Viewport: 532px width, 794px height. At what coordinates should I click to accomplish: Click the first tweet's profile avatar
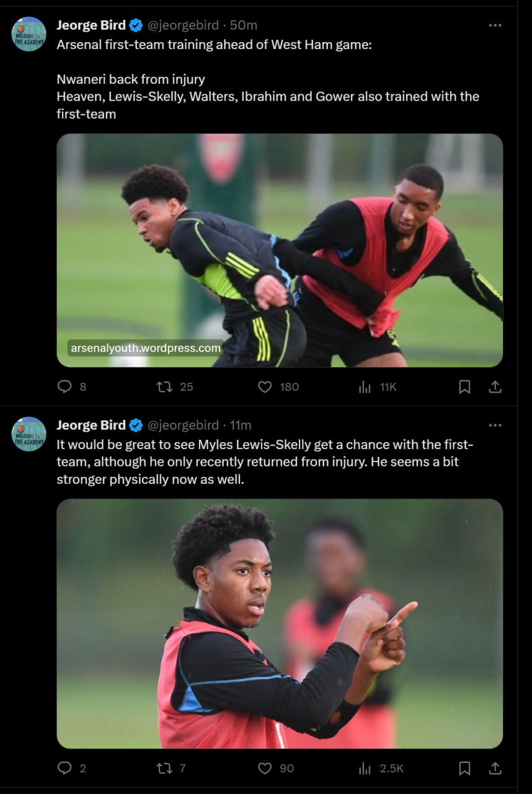click(x=29, y=33)
